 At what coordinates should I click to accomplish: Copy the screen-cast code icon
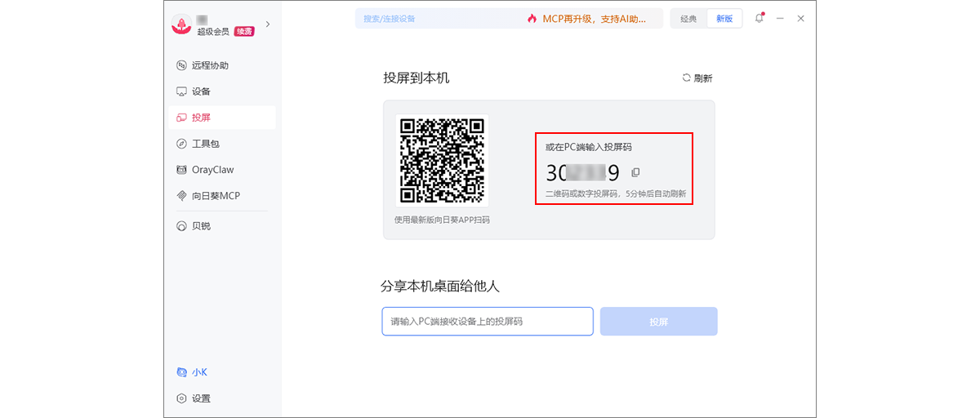636,172
